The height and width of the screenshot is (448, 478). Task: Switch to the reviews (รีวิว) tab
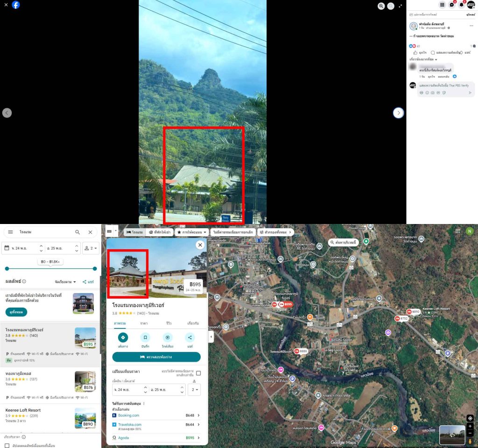(x=168, y=323)
